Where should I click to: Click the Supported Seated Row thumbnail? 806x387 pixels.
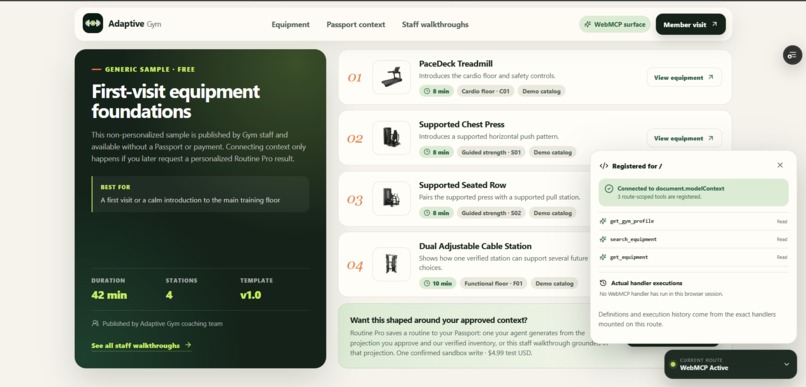(391, 198)
